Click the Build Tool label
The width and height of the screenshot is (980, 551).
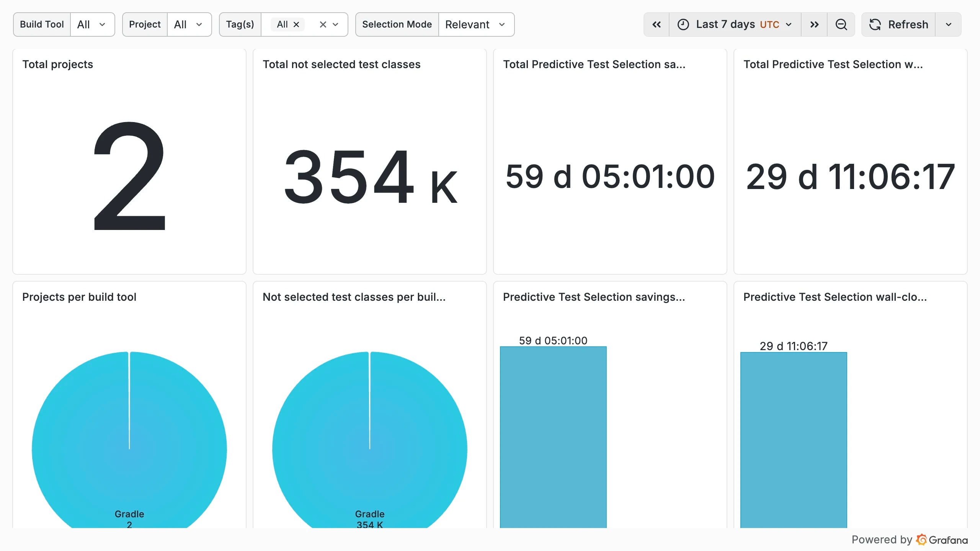[42, 24]
